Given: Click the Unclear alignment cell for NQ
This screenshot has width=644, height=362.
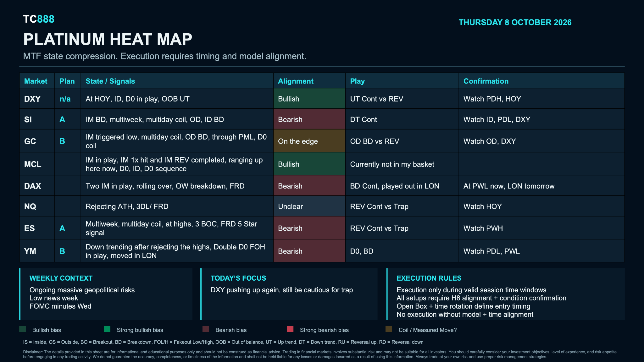Looking at the screenshot, I should click(309, 206).
